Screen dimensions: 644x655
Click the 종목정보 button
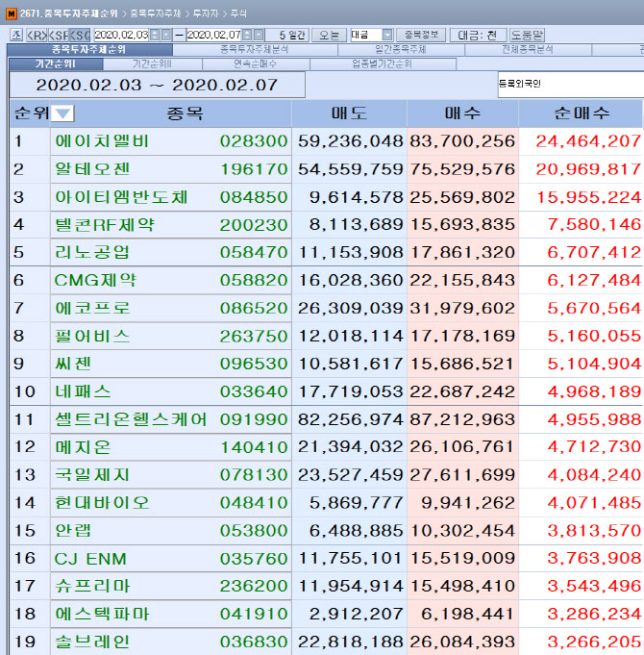(x=421, y=35)
